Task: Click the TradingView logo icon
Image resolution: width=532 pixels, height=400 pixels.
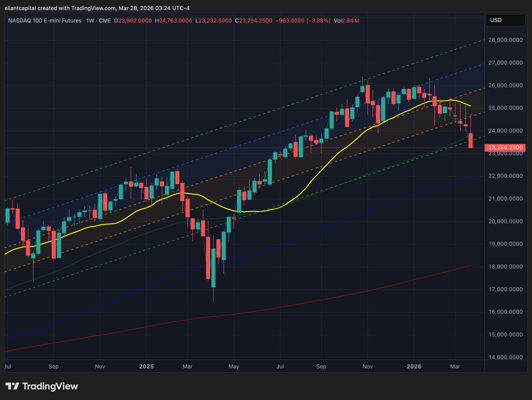Action: tap(12, 386)
